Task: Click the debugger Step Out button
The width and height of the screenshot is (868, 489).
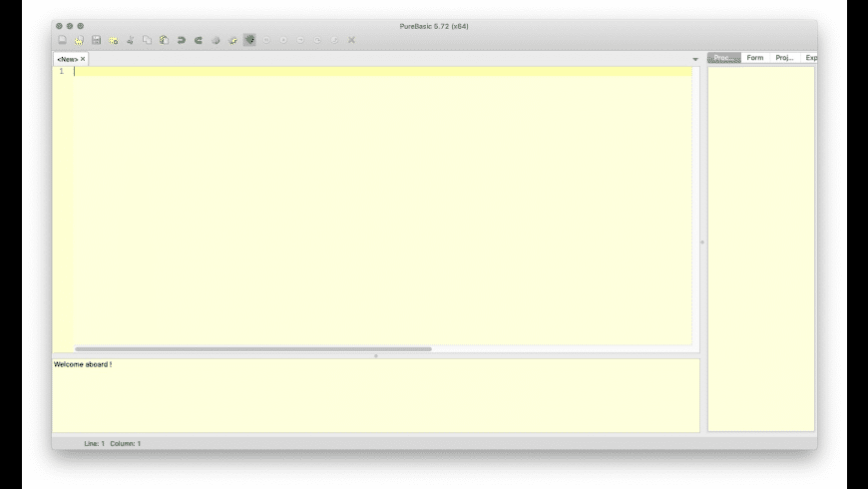Action: coord(334,40)
